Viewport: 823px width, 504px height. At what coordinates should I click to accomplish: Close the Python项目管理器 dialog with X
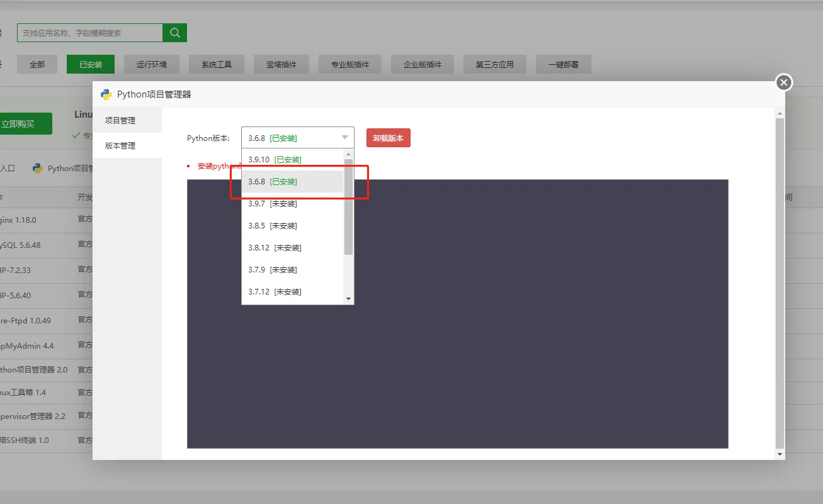pyautogui.click(x=783, y=82)
